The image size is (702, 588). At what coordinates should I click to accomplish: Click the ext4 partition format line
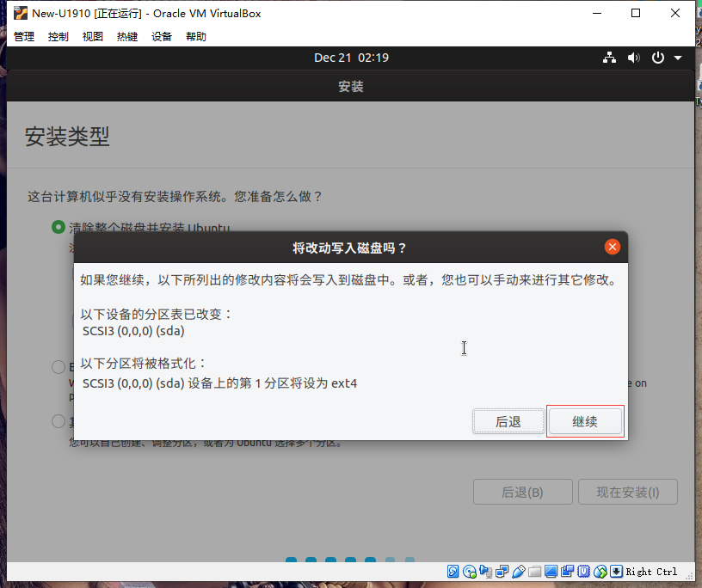pyautogui.click(x=220, y=383)
